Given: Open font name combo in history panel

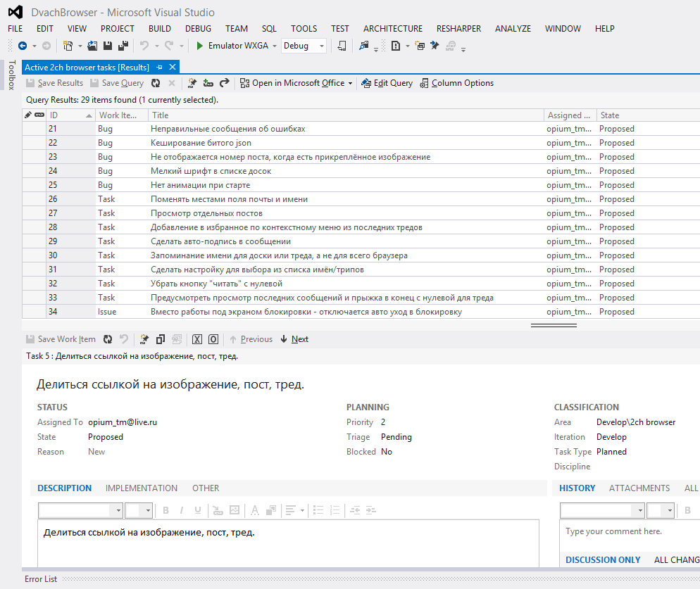Looking at the screenshot, I should (x=602, y=510).
